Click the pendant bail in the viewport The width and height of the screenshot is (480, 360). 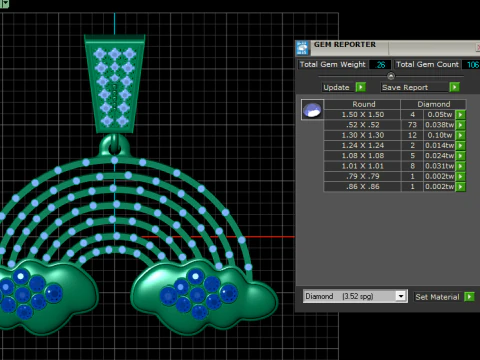click(115, 84)
